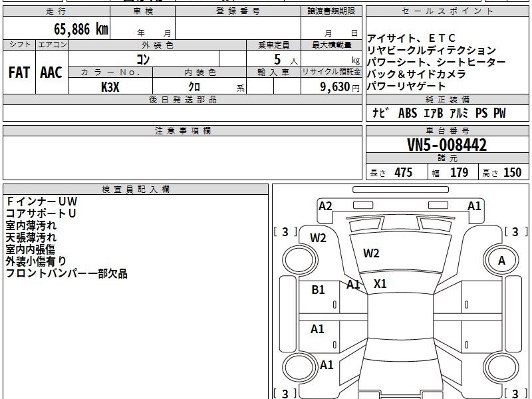This screenshot has height=399, width=532.
Task: Click the セールスポイント header
Action: click(447, 11)
